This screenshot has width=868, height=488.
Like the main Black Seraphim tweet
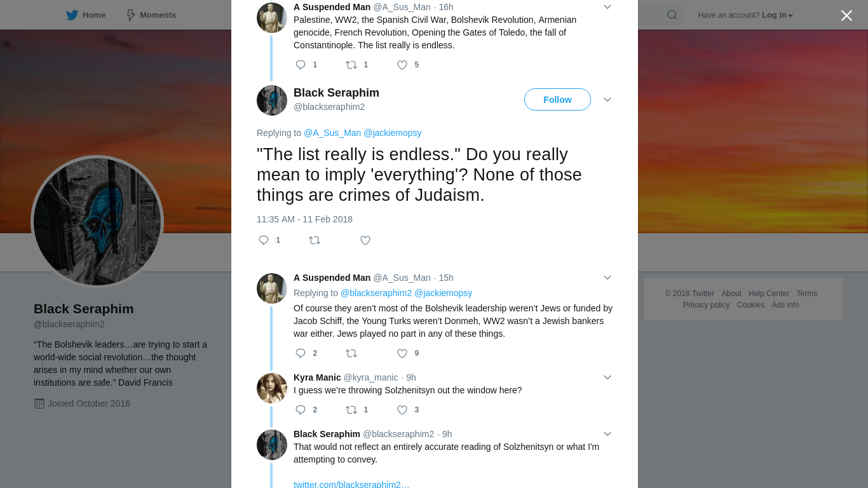point(365,240)
